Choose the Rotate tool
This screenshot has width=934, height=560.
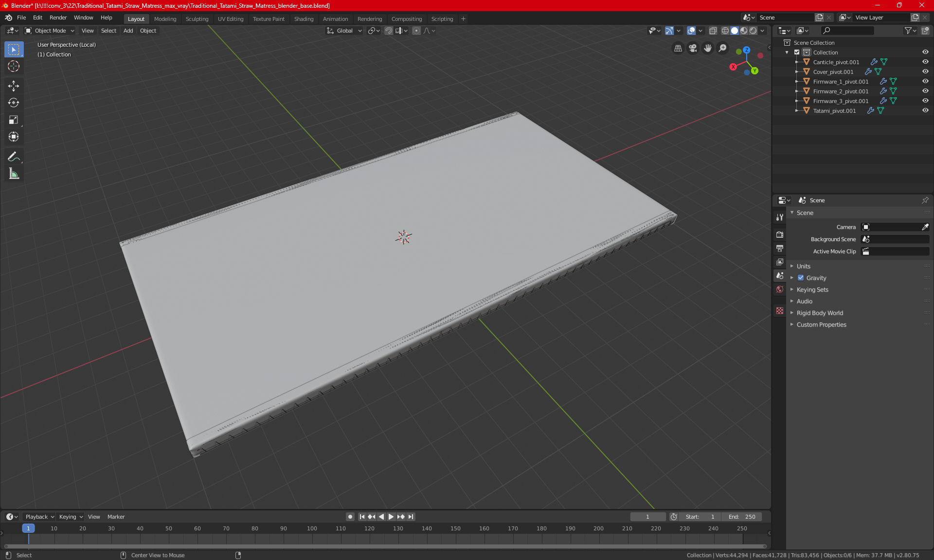pos(14,103)
